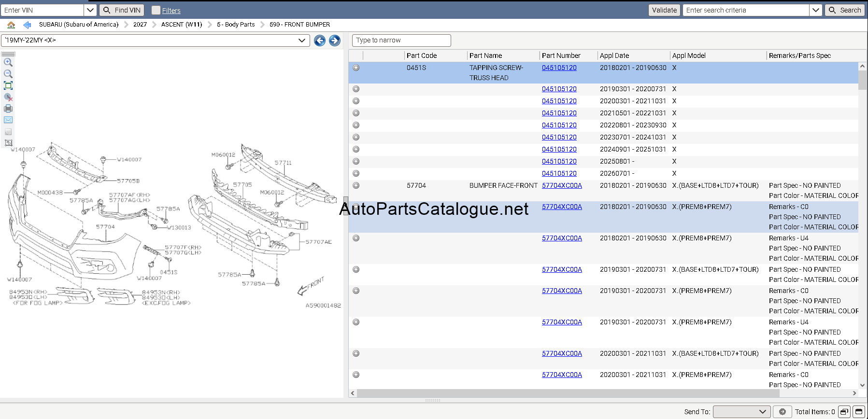Select the ASCENT (W11) breadcrumb

pyautogui.click(x=182, y=25)
